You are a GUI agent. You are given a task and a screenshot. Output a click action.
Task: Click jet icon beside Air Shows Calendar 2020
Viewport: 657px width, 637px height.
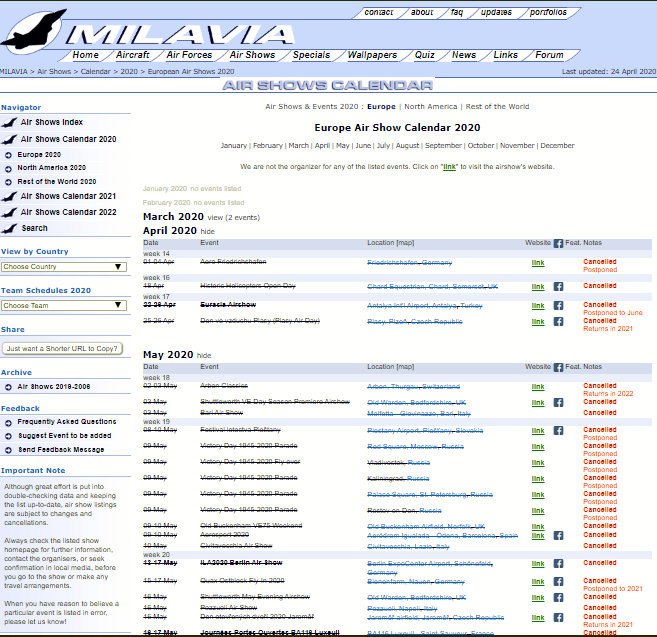tap(9, 139)
